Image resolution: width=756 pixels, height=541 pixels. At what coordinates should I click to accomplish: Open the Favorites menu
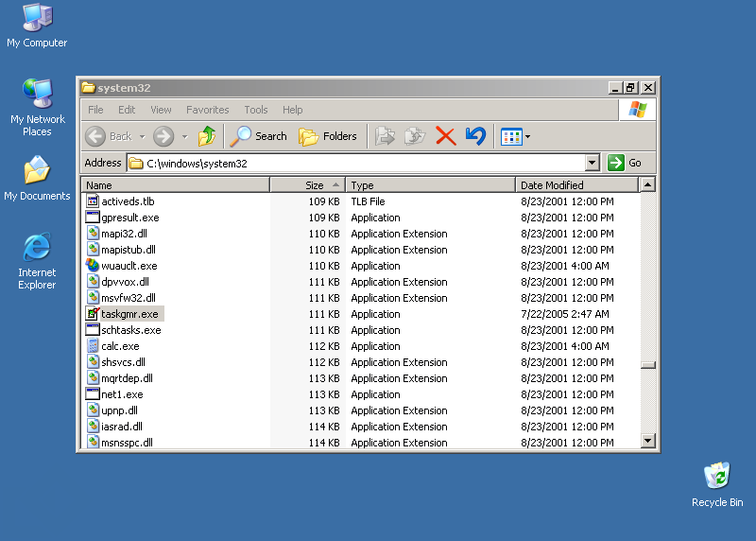pyautogui.click(x=207, y=110)
